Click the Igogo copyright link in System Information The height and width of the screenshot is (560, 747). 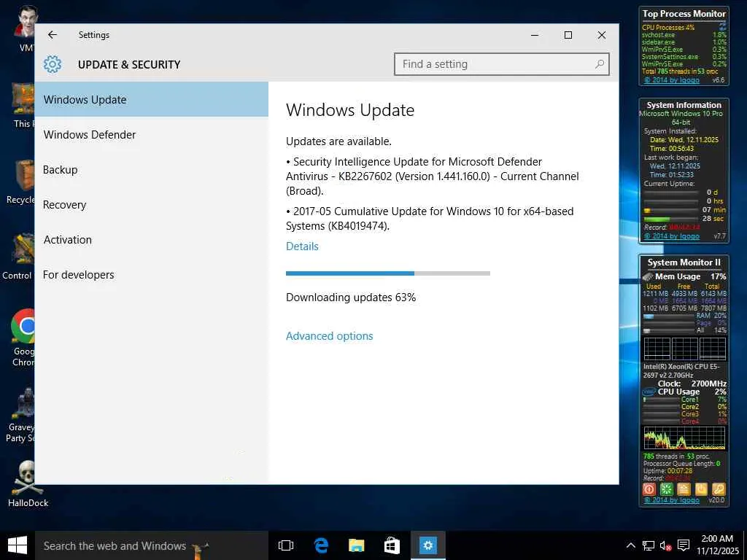tap(672, 236)
